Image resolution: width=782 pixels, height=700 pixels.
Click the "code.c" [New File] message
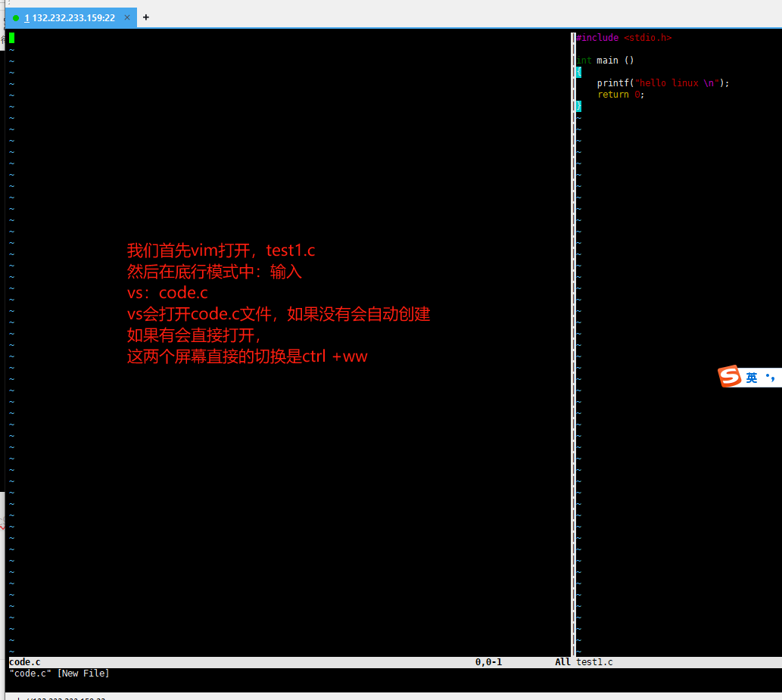coord(59,674)
